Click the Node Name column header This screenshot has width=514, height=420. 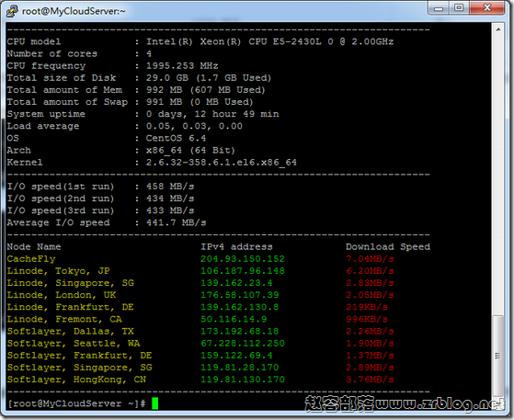[34, 246]
